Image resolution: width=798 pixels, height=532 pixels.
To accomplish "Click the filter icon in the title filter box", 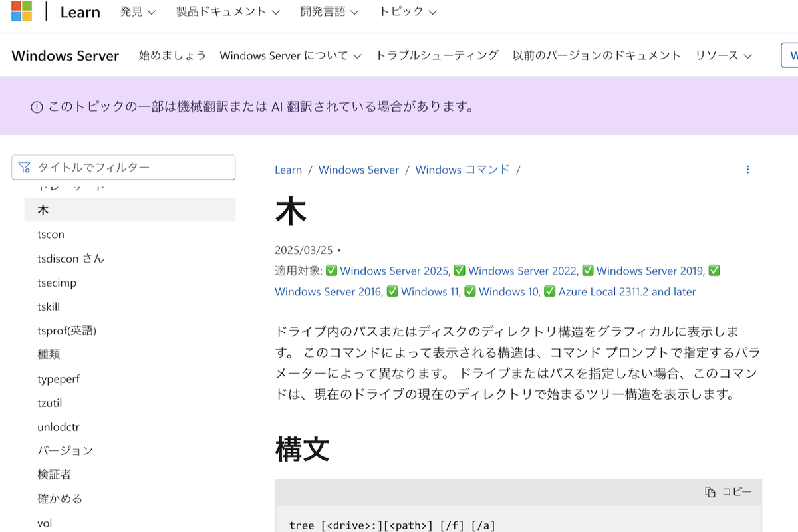I will (25, 167).
